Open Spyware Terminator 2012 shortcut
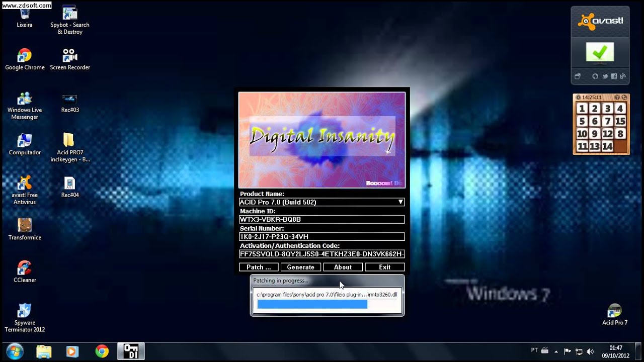The image size is (644, 362). click(25, 318)
